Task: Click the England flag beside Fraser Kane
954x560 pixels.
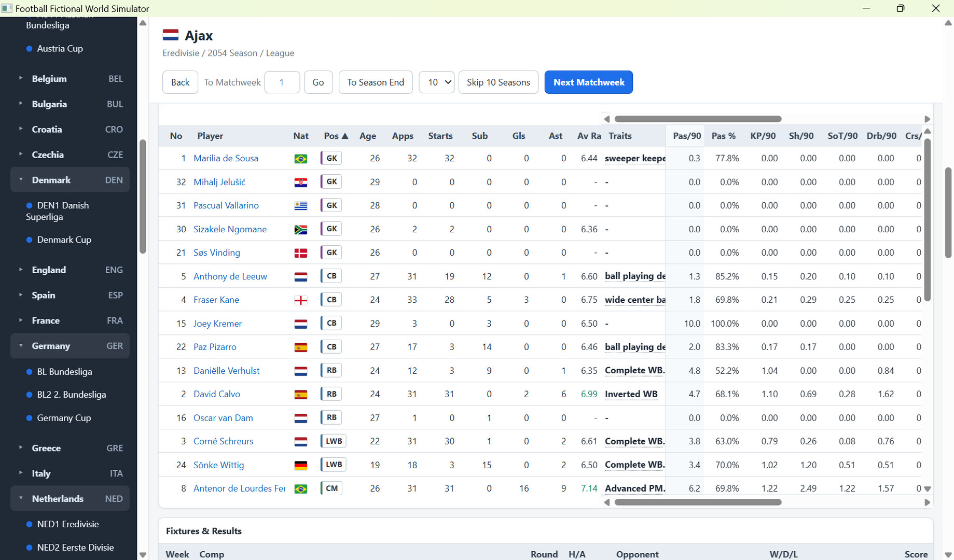Action: 300,300
